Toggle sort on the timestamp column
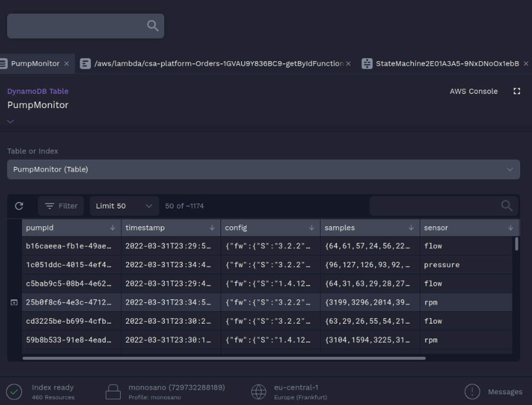Image resolution: width=532 pixels, height=405 pixels. point(212,227)
